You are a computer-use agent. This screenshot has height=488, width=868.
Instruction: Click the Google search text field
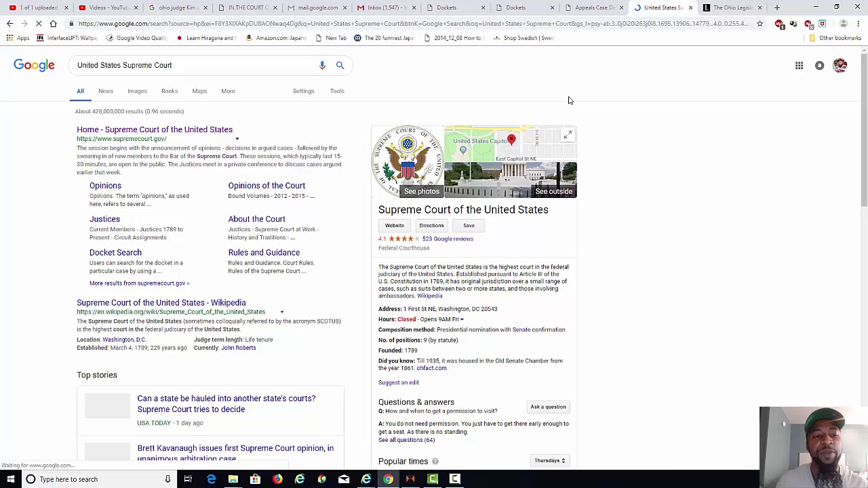pyautogui.click(x=193, y=65)
